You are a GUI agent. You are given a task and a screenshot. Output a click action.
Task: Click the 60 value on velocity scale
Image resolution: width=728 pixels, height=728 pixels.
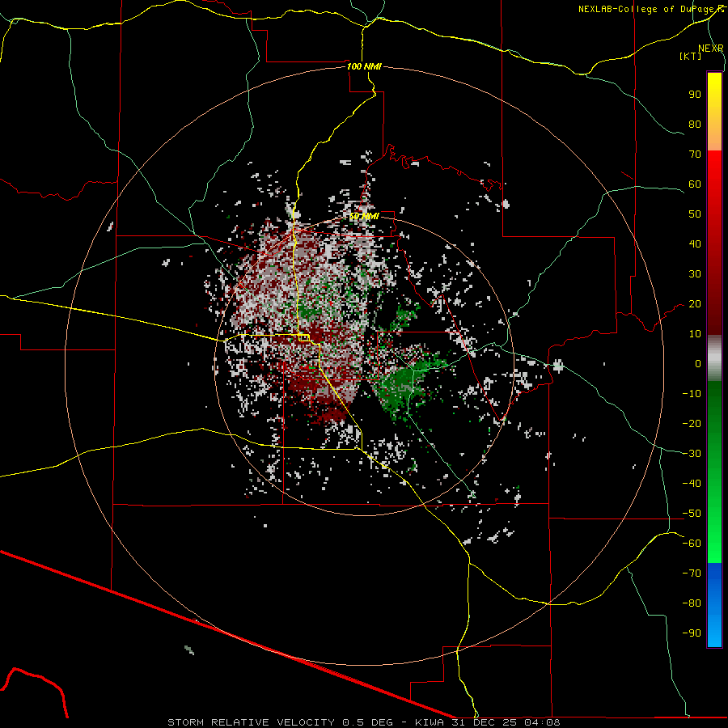[695, 184]
